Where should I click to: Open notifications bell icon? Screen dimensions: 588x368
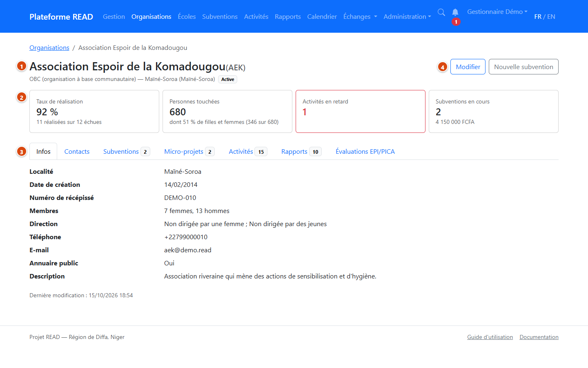455,12
